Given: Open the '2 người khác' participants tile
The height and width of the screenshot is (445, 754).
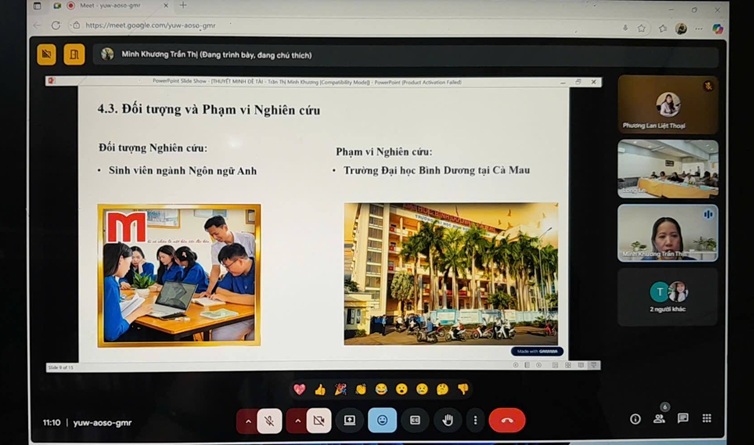Looking at the screenshot, I should [667, 297].
